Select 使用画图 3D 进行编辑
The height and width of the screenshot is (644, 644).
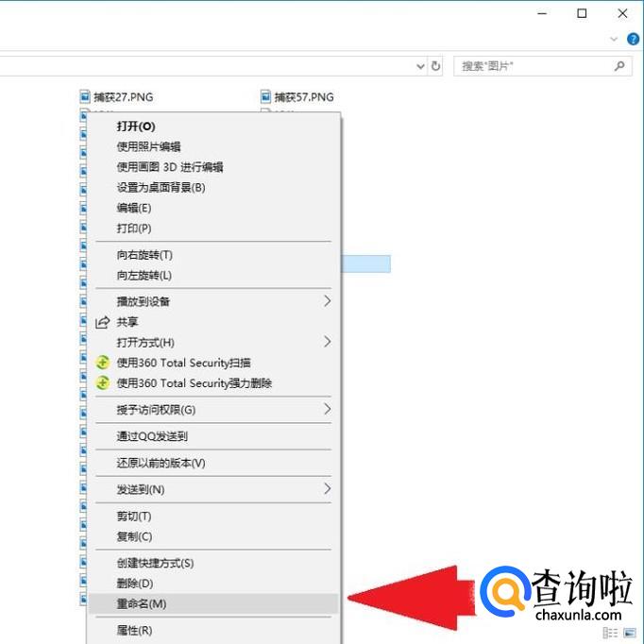tap(213, 167)
